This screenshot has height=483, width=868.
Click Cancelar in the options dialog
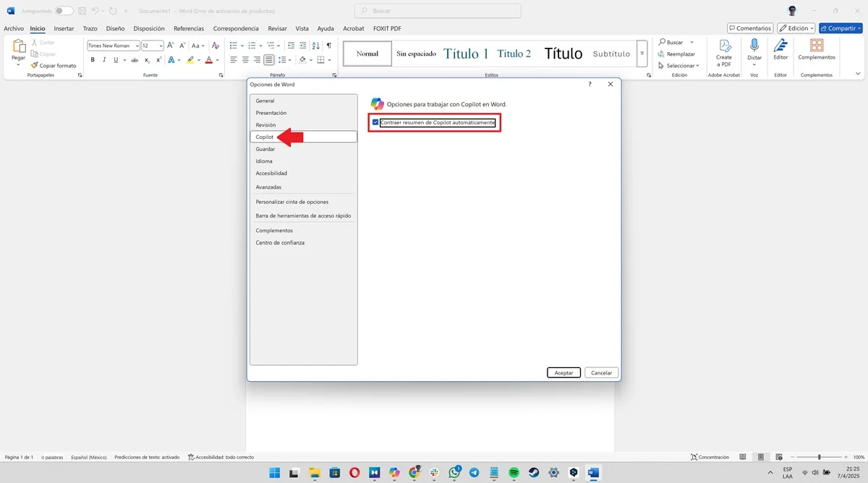click(602, 372)
